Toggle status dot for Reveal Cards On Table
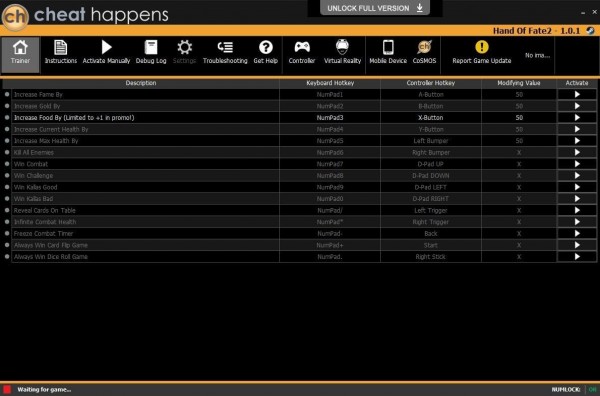 coord(7,210)
